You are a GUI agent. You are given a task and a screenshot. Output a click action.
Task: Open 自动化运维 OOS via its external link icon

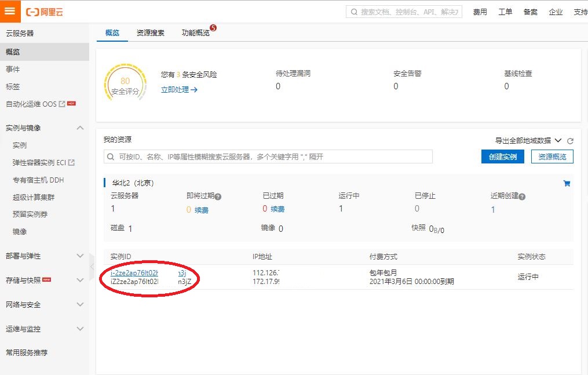click(x=62, y=104)
